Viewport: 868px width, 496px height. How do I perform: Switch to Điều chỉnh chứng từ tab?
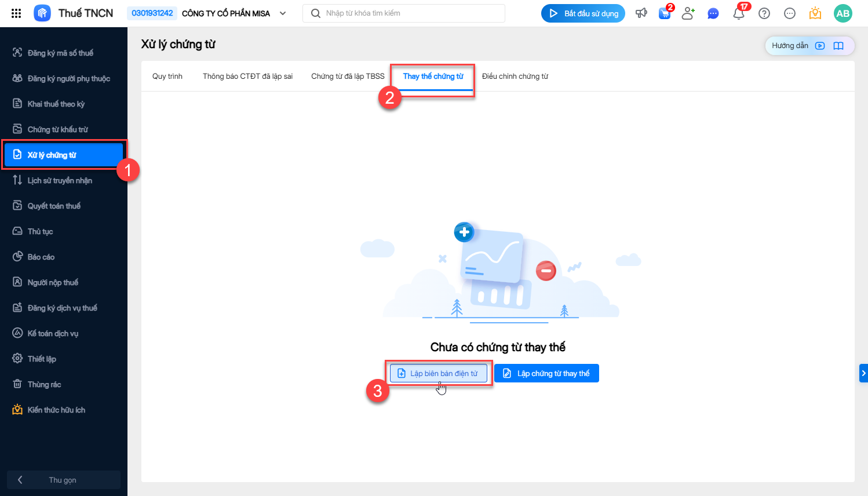pos(515,76)
